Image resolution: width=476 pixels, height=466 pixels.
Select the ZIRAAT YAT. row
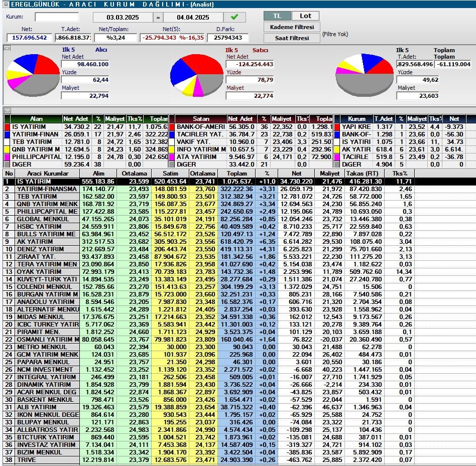click(x=209, y=256)
